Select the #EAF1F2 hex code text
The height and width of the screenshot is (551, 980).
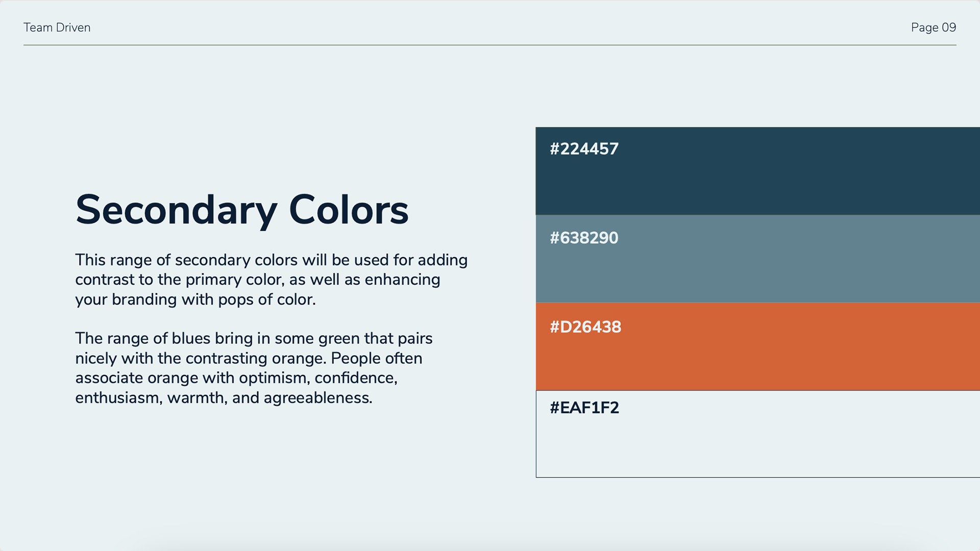point(584,408)
